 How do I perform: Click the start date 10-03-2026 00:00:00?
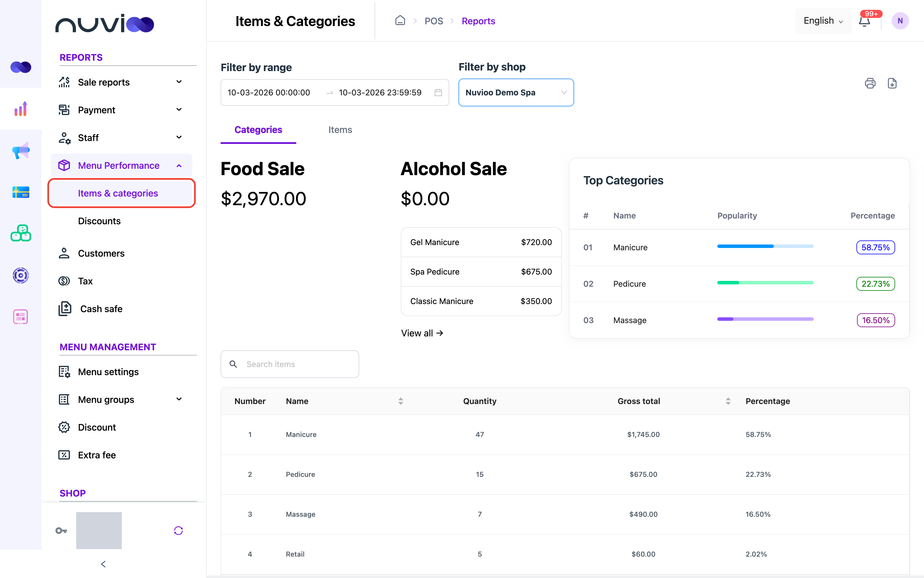click(x=269, y=92)
